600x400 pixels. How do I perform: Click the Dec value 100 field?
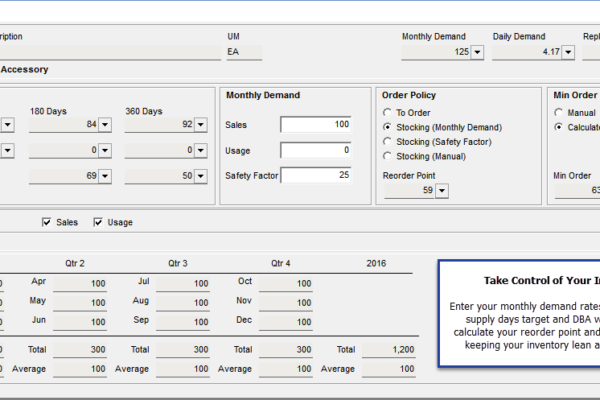tap(286, 322)
